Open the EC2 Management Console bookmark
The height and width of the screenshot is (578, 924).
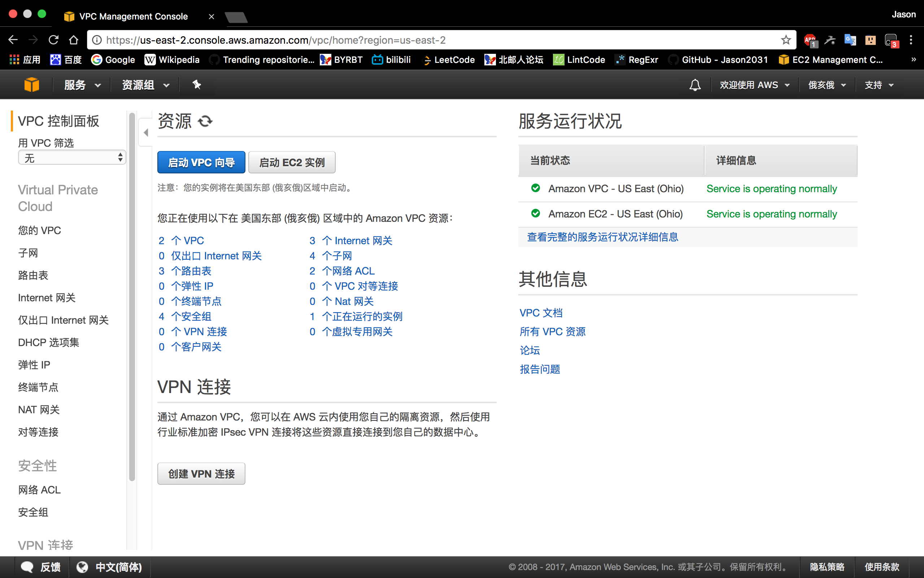tap(831, 60)
